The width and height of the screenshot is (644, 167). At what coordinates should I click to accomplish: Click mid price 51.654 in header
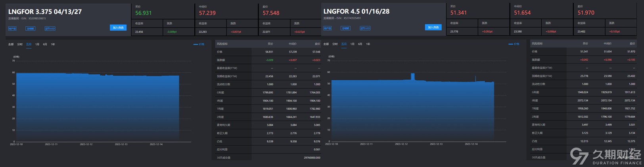tap(522, 13)
